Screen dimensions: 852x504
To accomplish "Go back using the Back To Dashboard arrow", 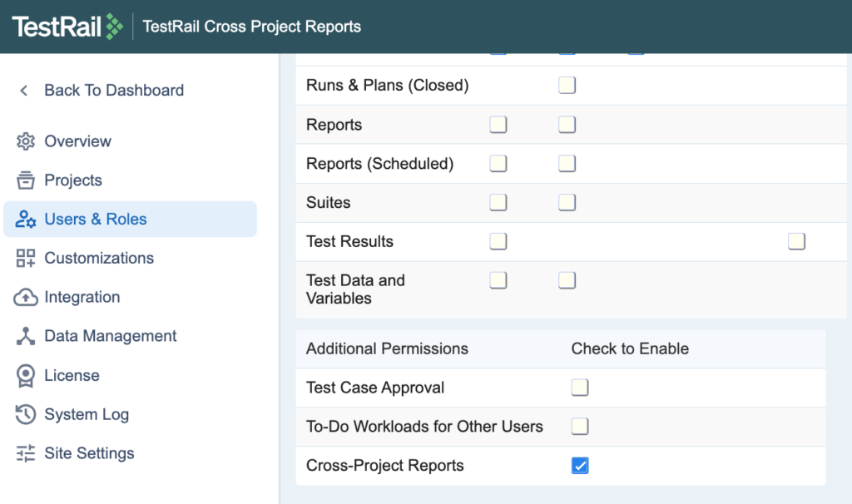I will pos(24,91).
